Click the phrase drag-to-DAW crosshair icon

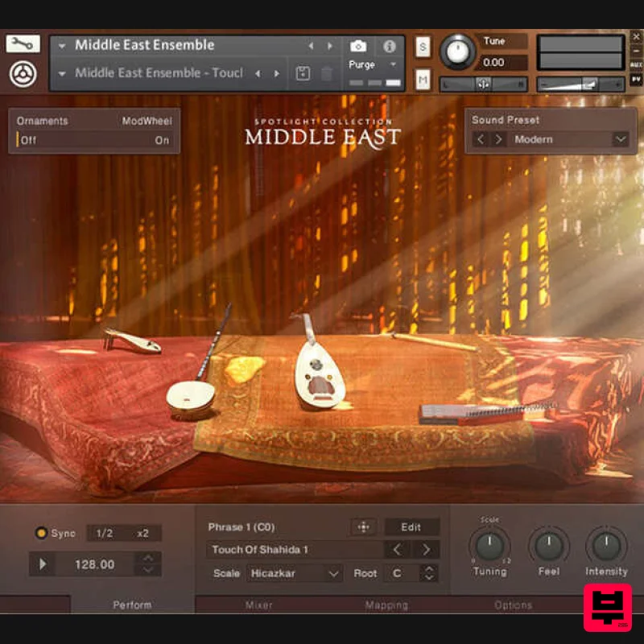(364, 527)
